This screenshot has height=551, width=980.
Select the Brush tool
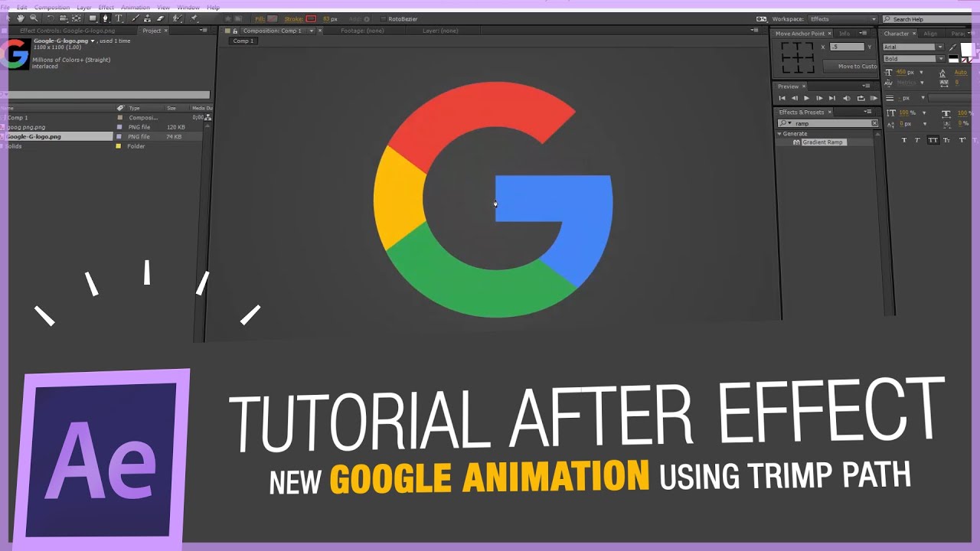[x=135, y=18]
